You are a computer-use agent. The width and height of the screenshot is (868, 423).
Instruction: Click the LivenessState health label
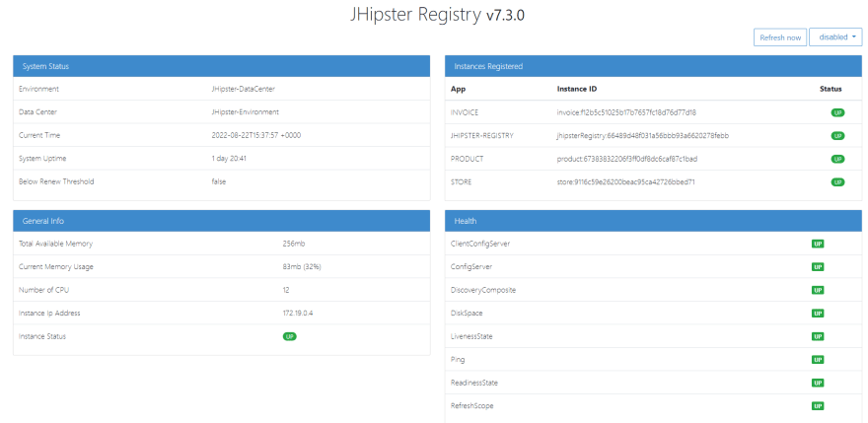(x=471, y=336)
